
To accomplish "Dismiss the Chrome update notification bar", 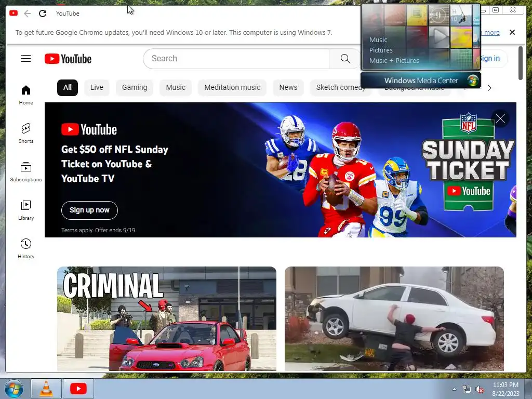I will click(512, 32).
